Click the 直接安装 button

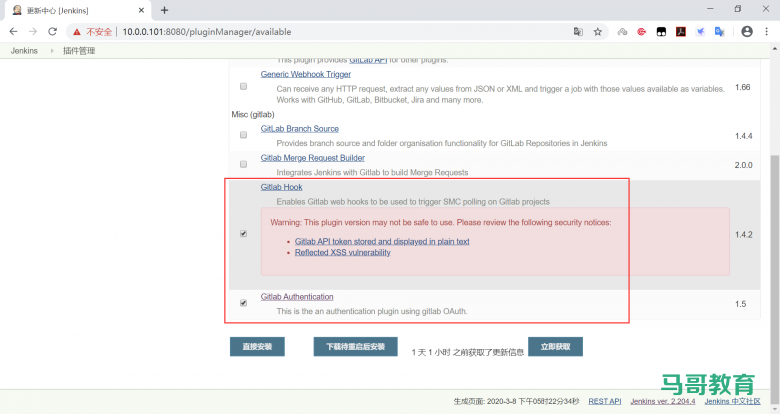coord(257,347)
